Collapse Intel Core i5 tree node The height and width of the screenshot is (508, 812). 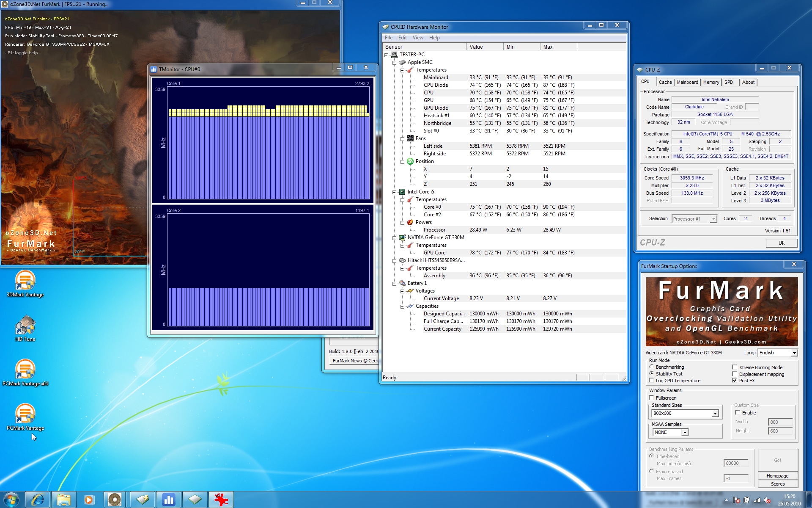(x=395, y=192)
